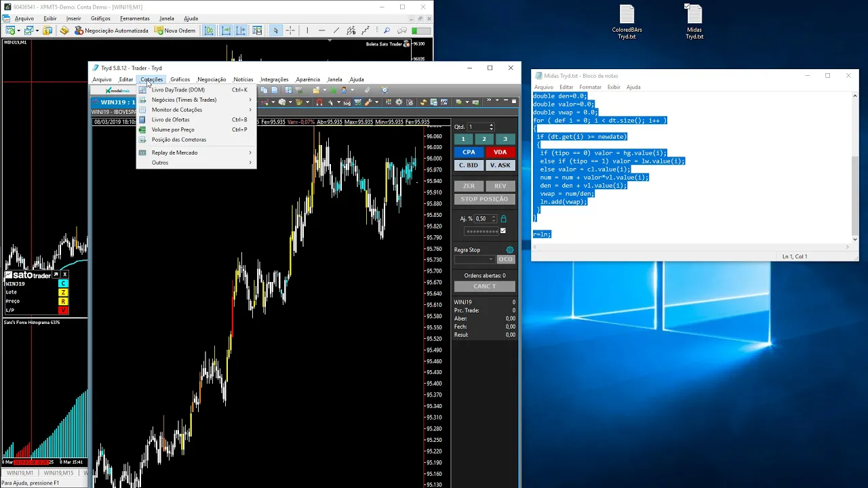Select quantity preset 2 button

484,139
